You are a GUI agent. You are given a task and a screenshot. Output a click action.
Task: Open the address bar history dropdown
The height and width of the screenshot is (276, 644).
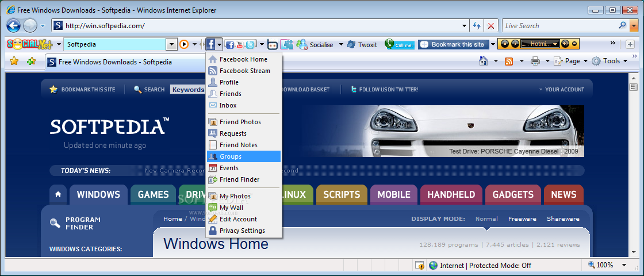(x=464, y=25)
